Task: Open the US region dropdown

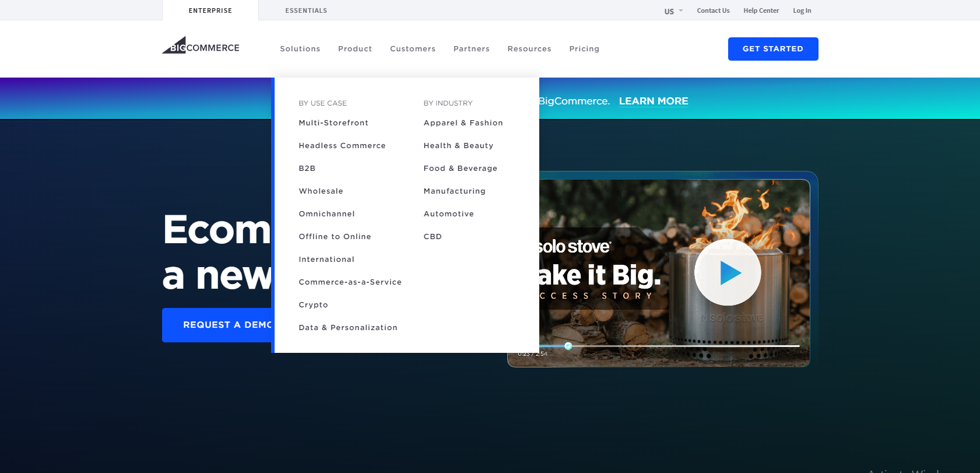Action: click(673, 11)
